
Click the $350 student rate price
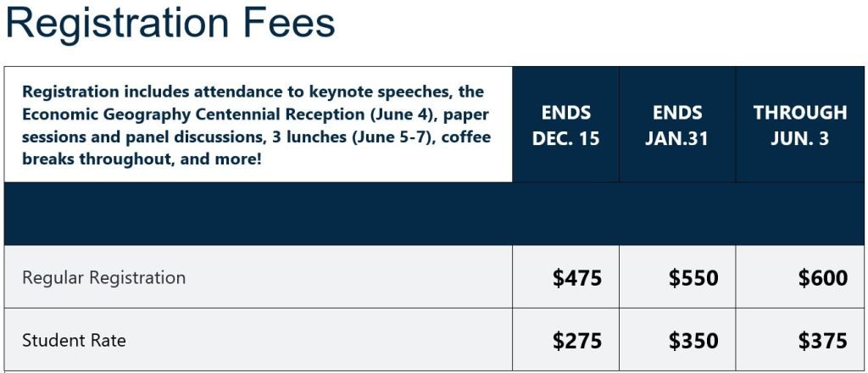tap(693, 340)
